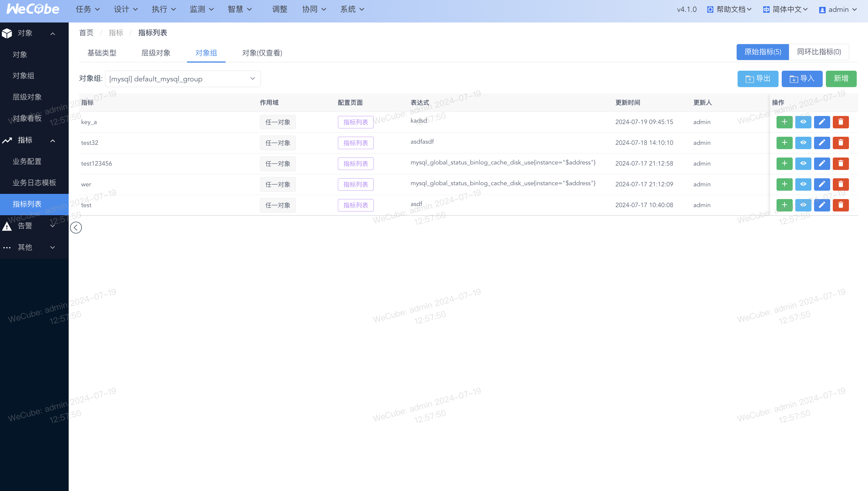Delete the key_a metric via trash icon

tap(841, 122)
